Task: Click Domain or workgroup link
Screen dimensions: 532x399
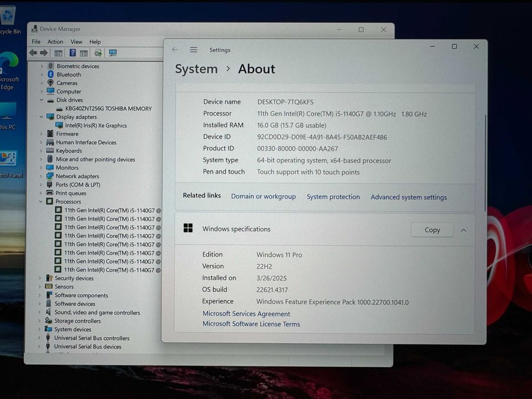Action: pyautogui.click(x=263, y=197)
